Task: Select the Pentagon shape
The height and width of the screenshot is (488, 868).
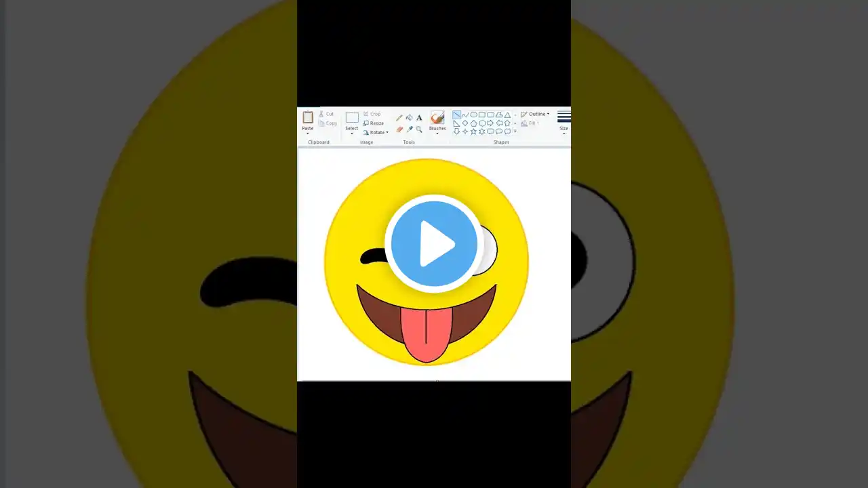Action: (x=473, y=123)
